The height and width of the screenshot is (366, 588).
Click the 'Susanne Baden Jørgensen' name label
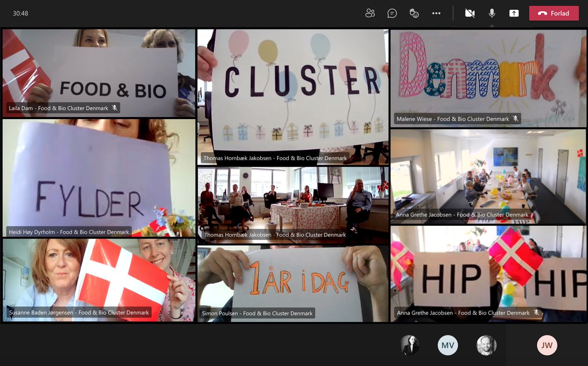pos(78,312)
